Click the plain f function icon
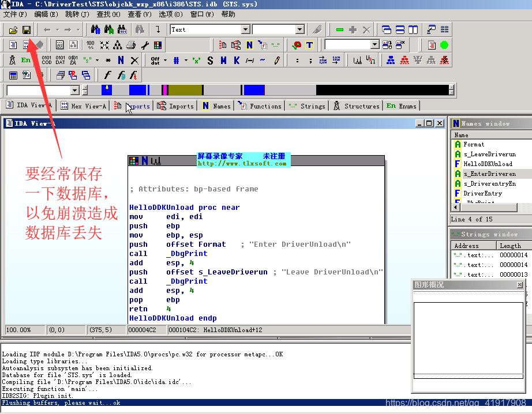This screenshot has height=414, width=532. pyautogui.click(x=107, y=76)
